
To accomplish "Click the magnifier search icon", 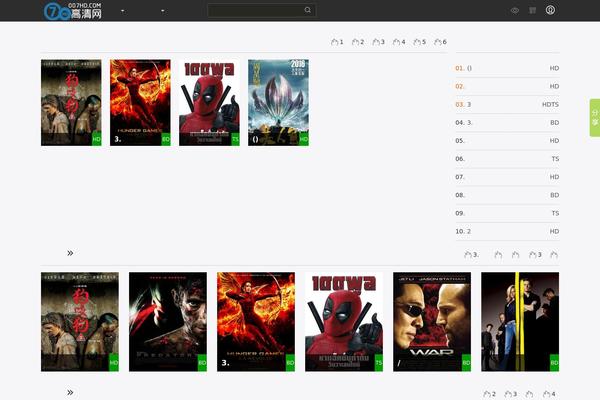I will 308,10.
